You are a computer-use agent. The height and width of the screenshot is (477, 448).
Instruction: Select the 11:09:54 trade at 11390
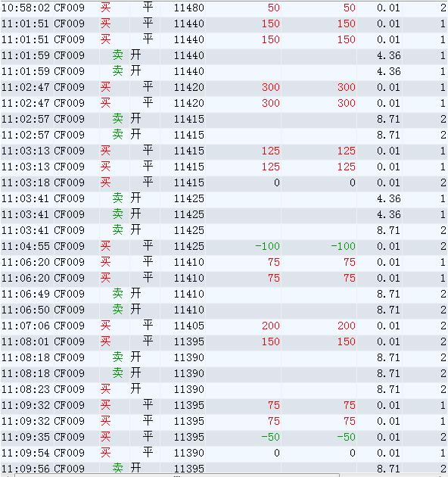coord(224,453)
